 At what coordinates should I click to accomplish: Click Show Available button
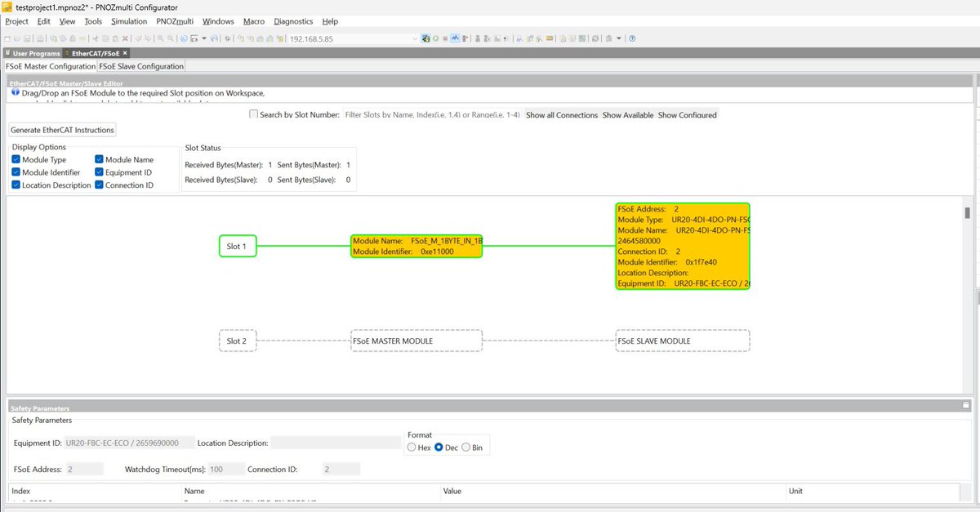(628, 115)
